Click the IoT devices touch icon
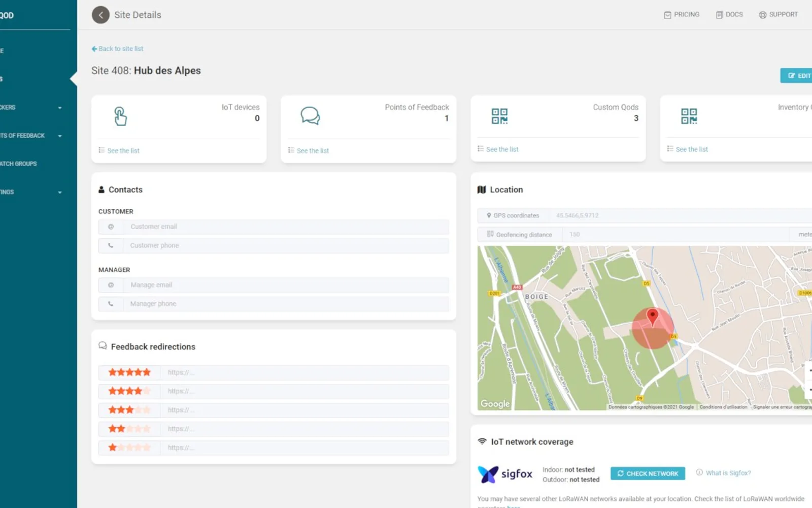The height and width of the screenshot is (508, 812). coord(120,116)
